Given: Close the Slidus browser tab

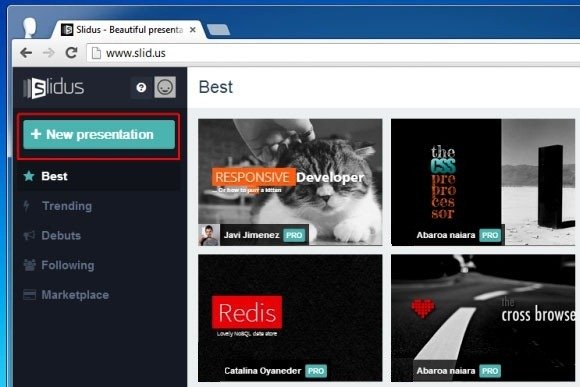Looking at the screenshot, I should tap(193, 30).
